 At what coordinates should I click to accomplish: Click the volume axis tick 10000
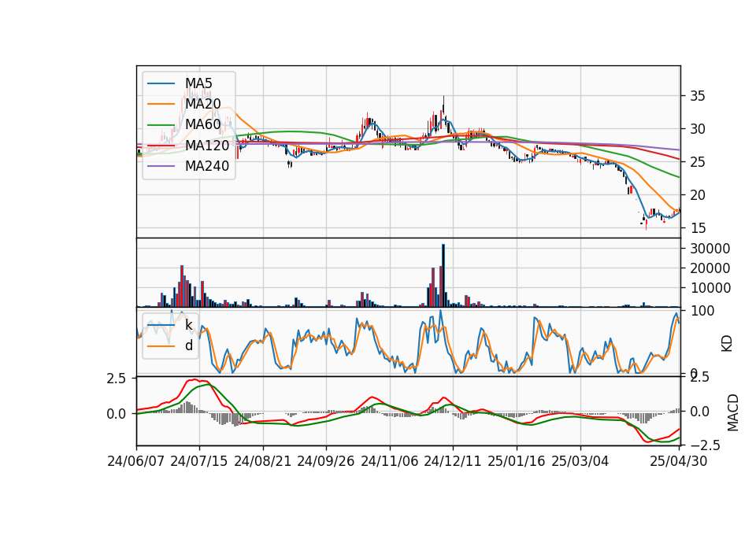point(710,288)
